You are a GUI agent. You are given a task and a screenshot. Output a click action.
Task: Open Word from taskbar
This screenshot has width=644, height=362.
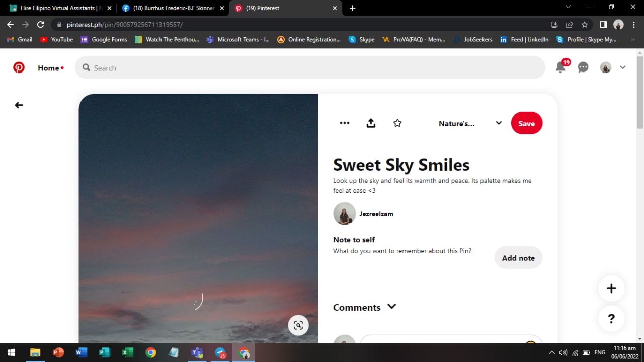pos(82,352)
